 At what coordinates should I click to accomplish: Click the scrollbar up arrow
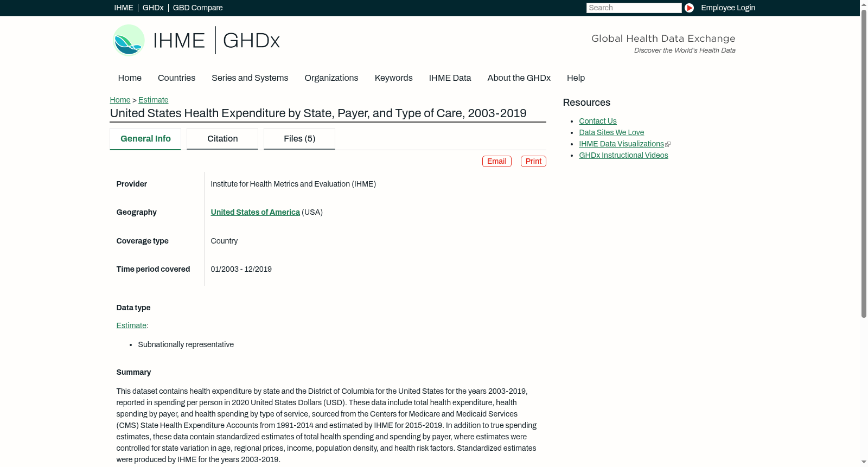tap(864, 4)
